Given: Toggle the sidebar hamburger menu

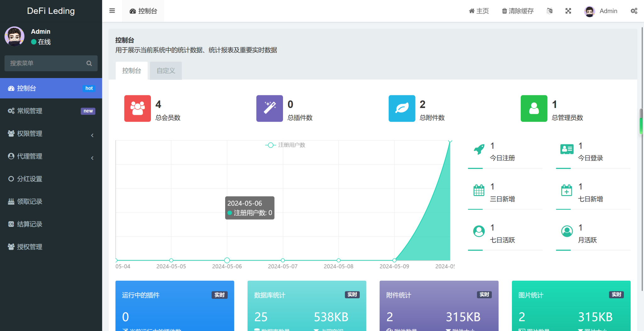Looking at the screenshot, I should pos(112,11).
